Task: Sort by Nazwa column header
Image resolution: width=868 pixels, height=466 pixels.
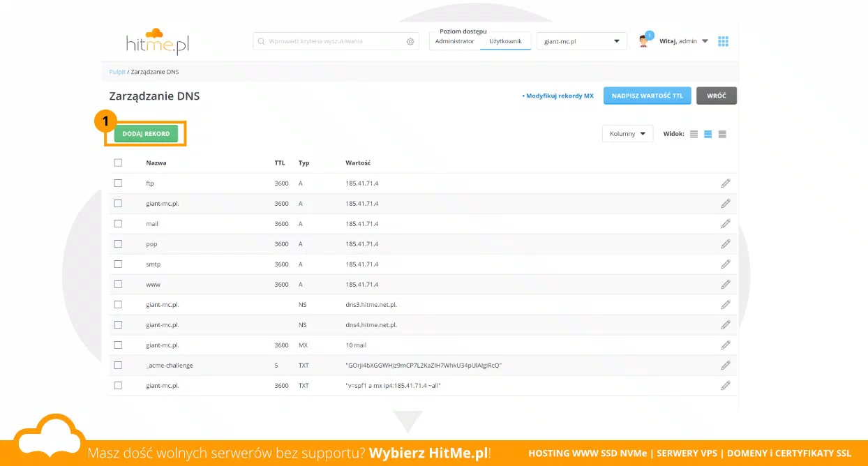Action: point(156,163)
